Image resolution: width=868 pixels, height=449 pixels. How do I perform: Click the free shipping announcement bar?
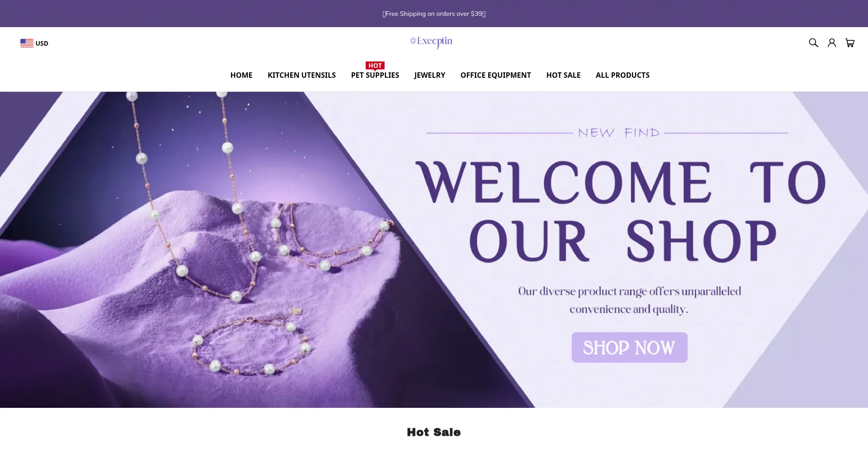pos(434,14)
